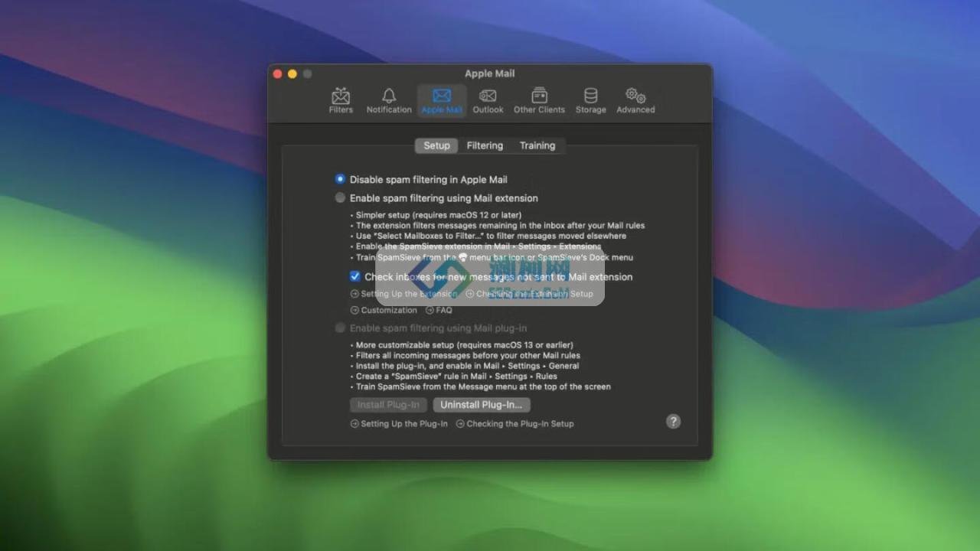The image size is (980, 551).
Task: Open the Customization help link
Action: [384, 310]
